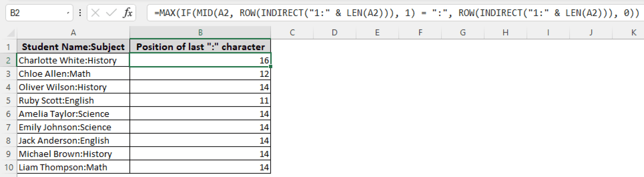Click the Enter checkmark icon in formula bar

[x=111, y=13]
